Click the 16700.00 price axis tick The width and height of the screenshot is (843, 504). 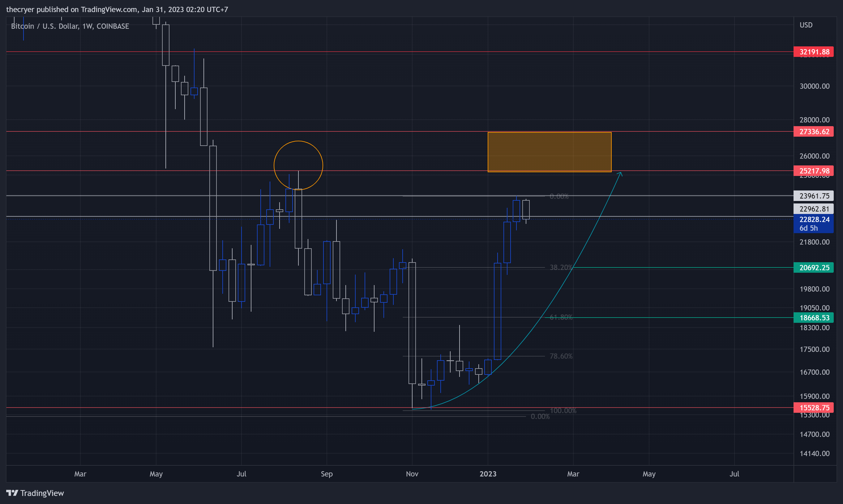click(x=814, y=372)
